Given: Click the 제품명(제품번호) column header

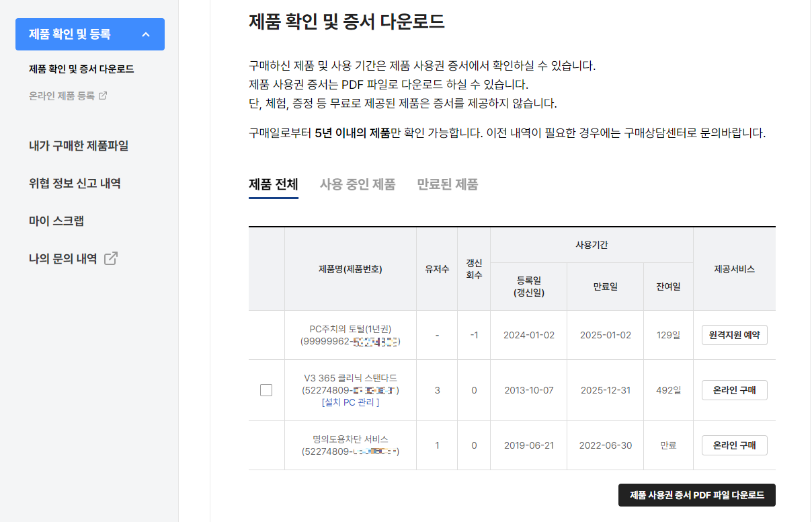Looking at the screenshot, I should 350,269.
